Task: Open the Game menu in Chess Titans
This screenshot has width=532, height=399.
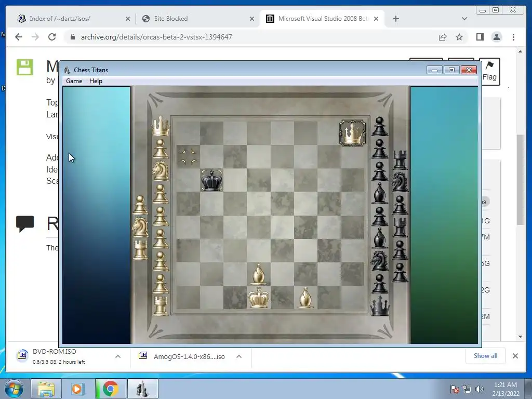Action: point(74,81)
